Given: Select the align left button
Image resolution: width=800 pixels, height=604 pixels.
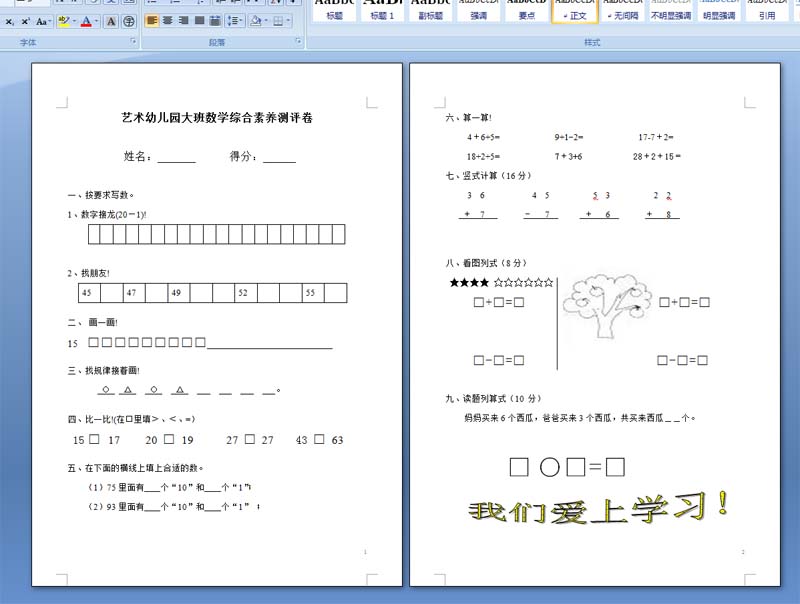Looking at the screenshot, I should tap(152, 21).
